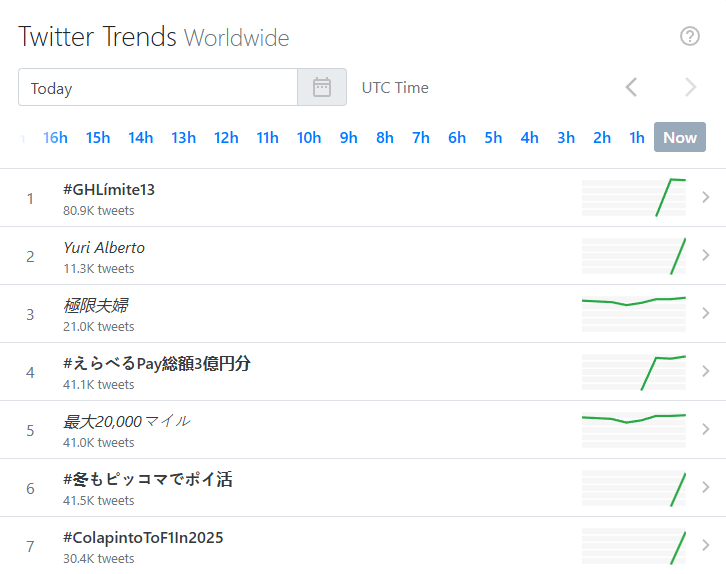Image resolution: width=726 pixels, height=574 pixels.
Task: Expand chevron for 極限夫婦 row
Action: (705, 313)
